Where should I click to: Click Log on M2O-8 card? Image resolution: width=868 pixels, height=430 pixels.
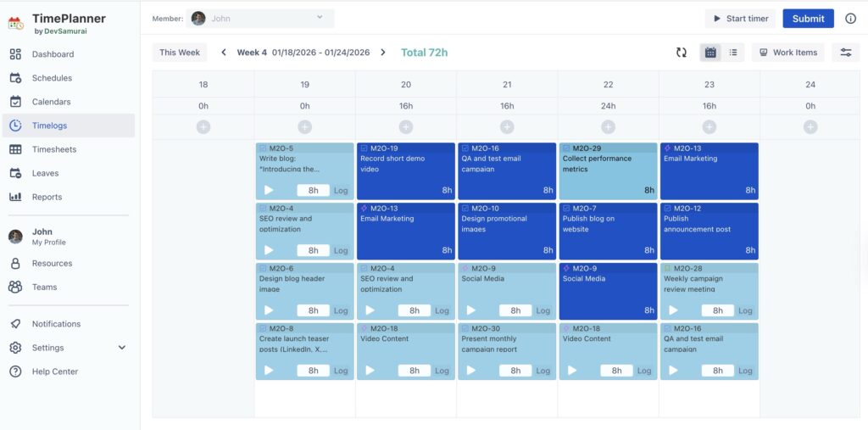[x=341, y=371]
